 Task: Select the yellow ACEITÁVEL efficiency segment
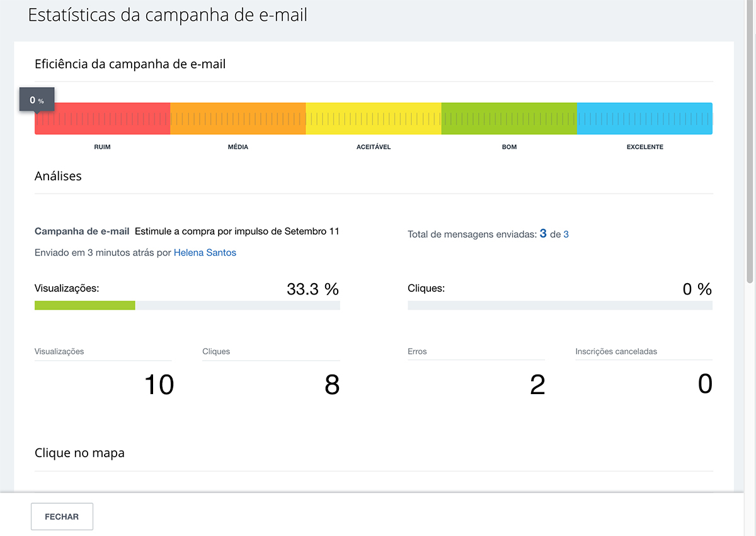pyautogui.click(x=373, y=119)
